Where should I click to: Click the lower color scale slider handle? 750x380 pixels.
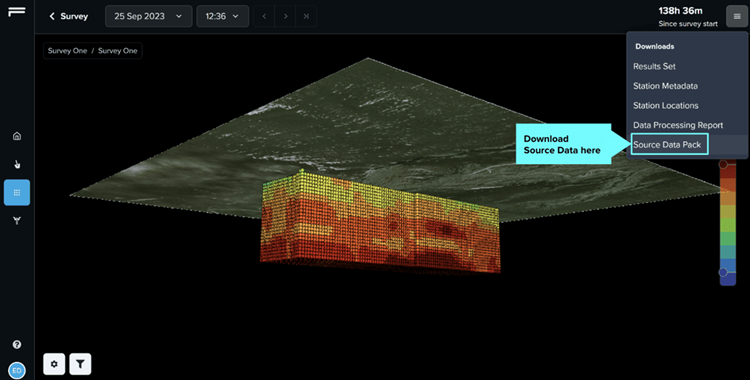(723, 272)
